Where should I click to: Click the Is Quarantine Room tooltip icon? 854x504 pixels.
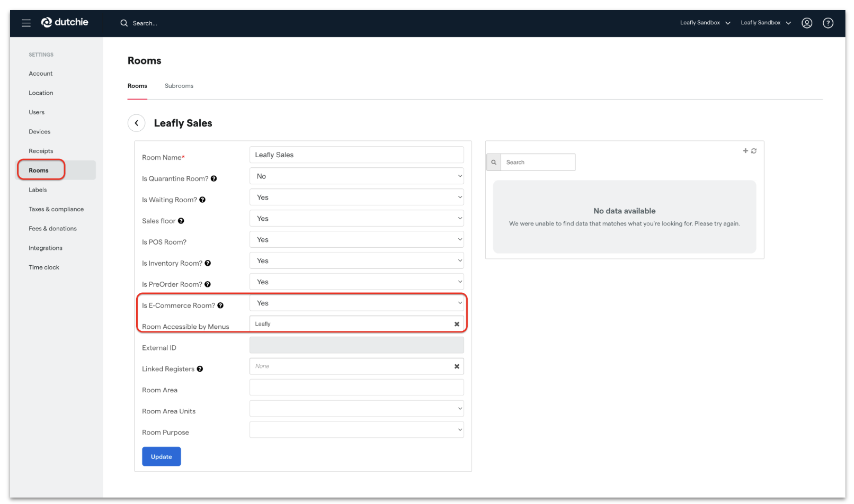click(214, 178)
